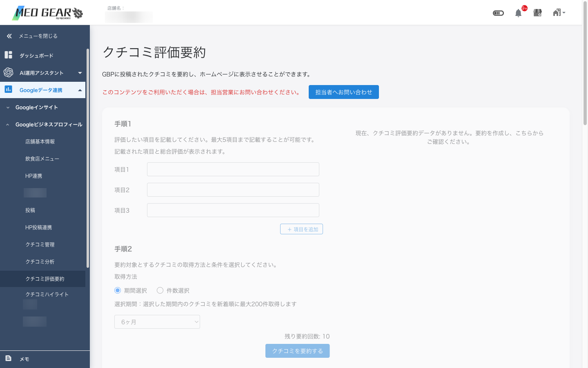Open クチコミ分析 menu item

click(40, 262)
